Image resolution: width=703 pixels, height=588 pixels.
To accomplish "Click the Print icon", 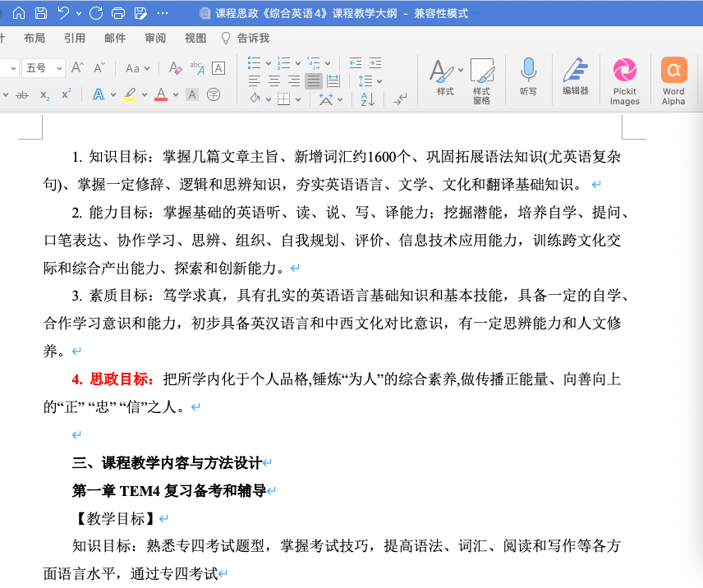I will click(x=118, y=13).
